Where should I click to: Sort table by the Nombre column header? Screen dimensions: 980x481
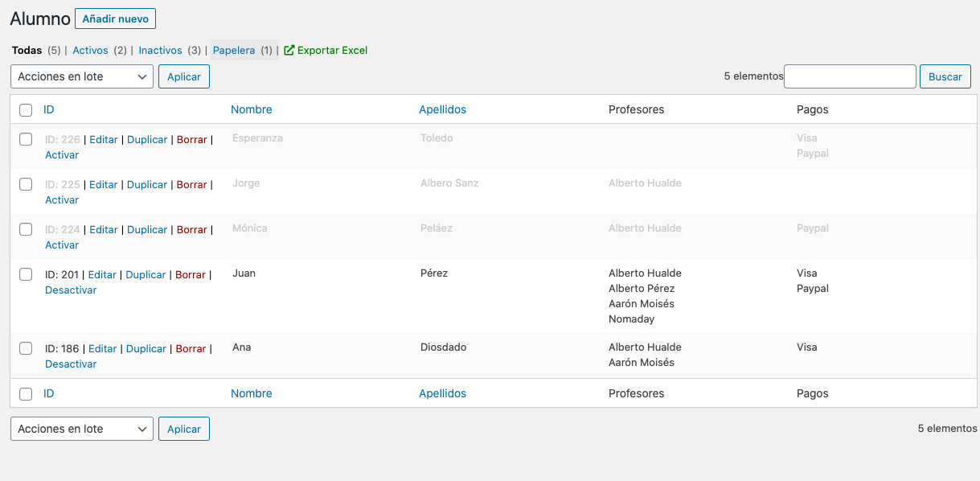[252, 109]
